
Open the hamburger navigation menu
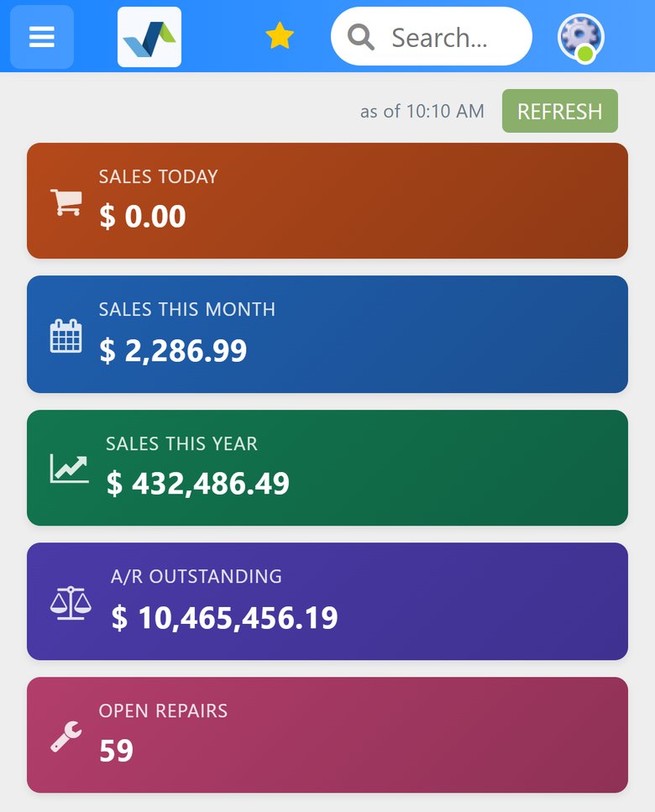pos(42,37)
